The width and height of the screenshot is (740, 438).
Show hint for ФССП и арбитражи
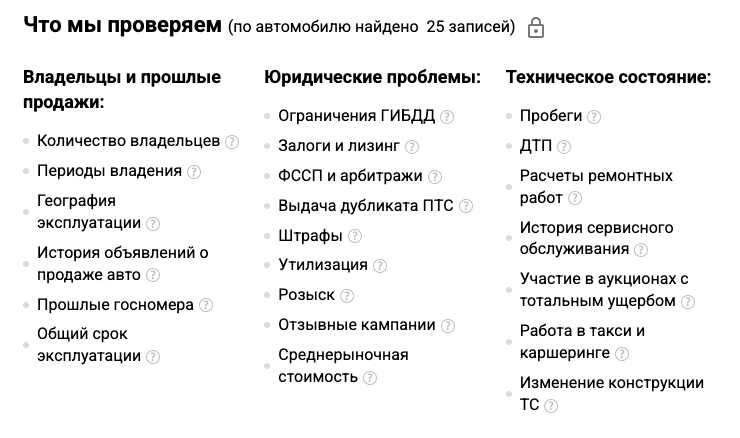coord(434,177)
